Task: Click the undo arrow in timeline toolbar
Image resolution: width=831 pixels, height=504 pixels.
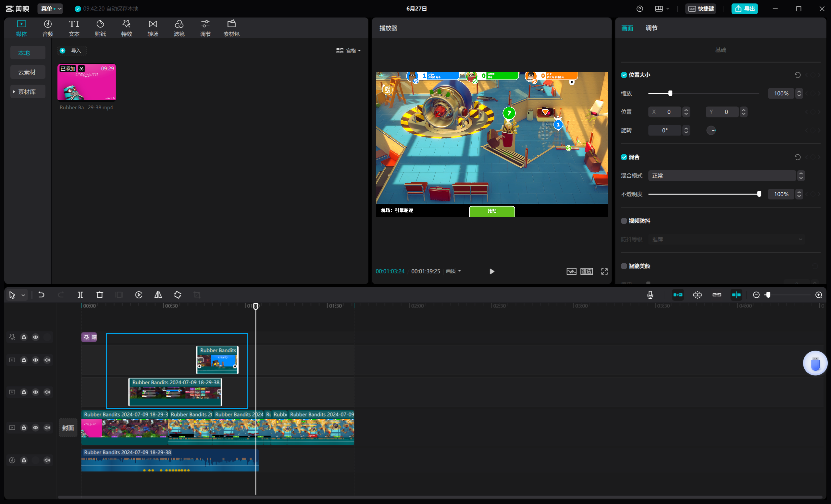Action: pos(41,295)
